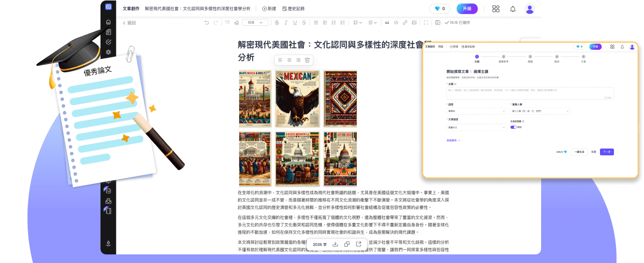Go back using 返回
644x263 pixels.
[129, 23]
